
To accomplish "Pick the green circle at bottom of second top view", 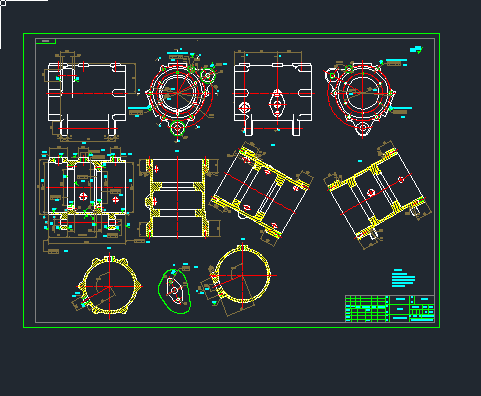I will [177, 128].
